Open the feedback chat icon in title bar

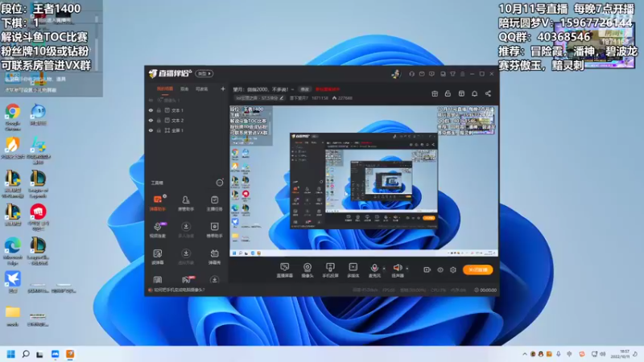pyautogui.click(x=431, y=74)
